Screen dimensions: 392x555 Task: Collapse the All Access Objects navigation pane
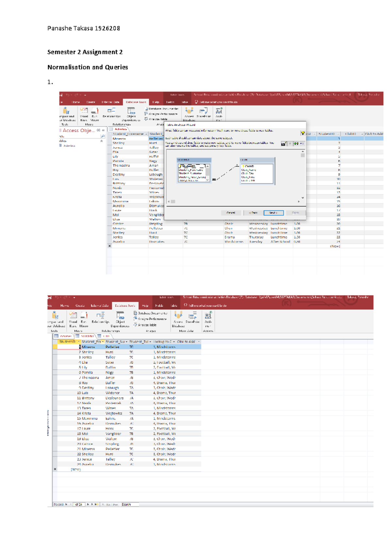[x=103, y=130]
